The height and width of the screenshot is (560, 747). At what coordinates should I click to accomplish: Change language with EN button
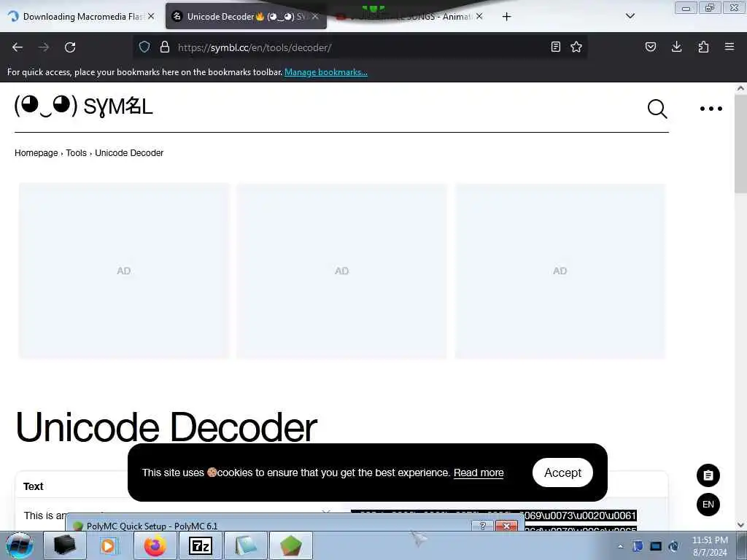tap(708, 505)
